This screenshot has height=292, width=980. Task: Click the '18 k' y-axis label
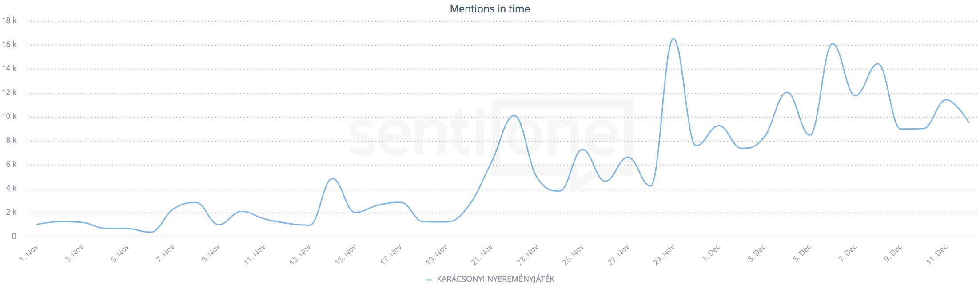[9, 20]
